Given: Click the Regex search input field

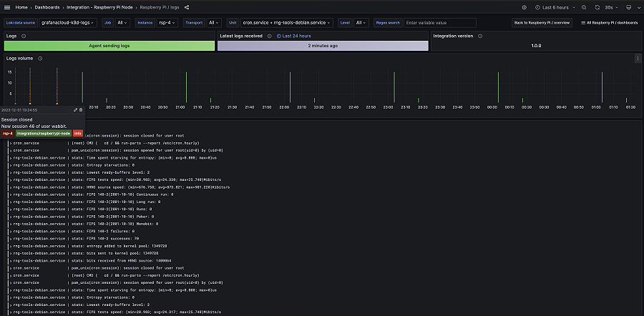Looking at the screenshot, I should (445, 23).
